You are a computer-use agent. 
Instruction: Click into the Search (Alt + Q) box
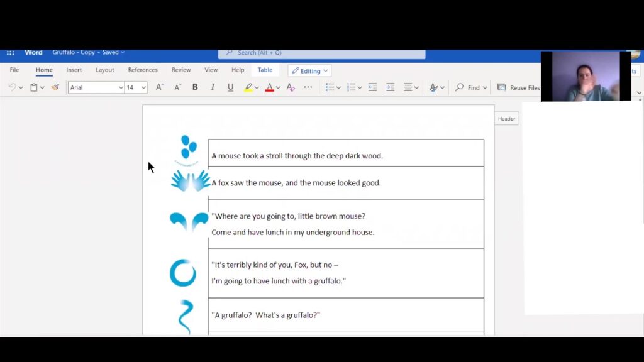click(321, 53)
